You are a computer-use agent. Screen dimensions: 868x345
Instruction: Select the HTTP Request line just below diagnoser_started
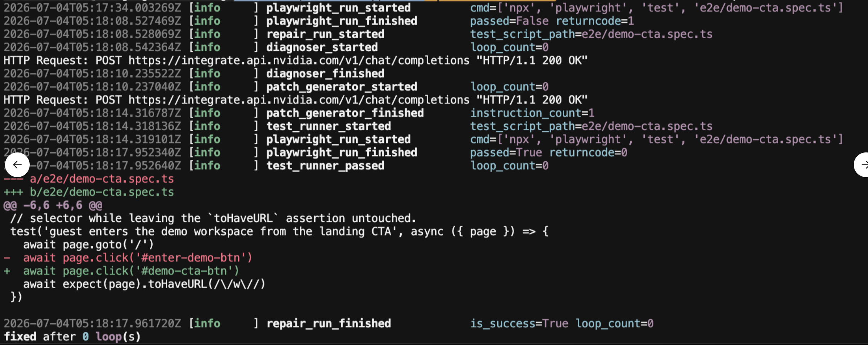tap(296, 60)
